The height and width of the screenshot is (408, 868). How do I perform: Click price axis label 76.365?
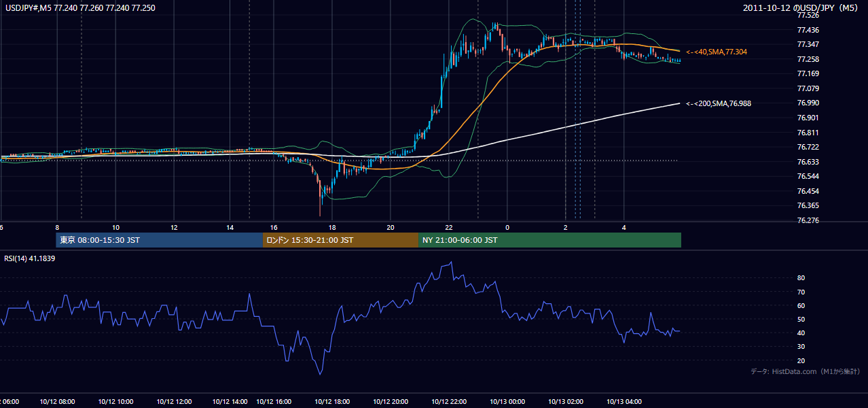(808, 205)
